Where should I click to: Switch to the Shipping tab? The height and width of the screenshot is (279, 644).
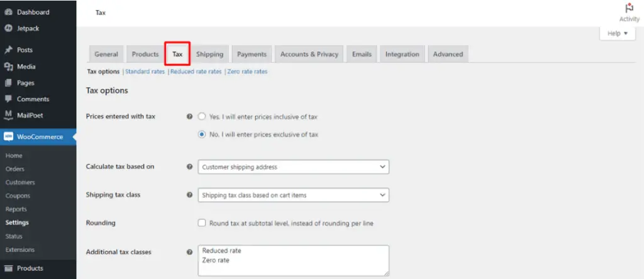[x=209, y=54]
